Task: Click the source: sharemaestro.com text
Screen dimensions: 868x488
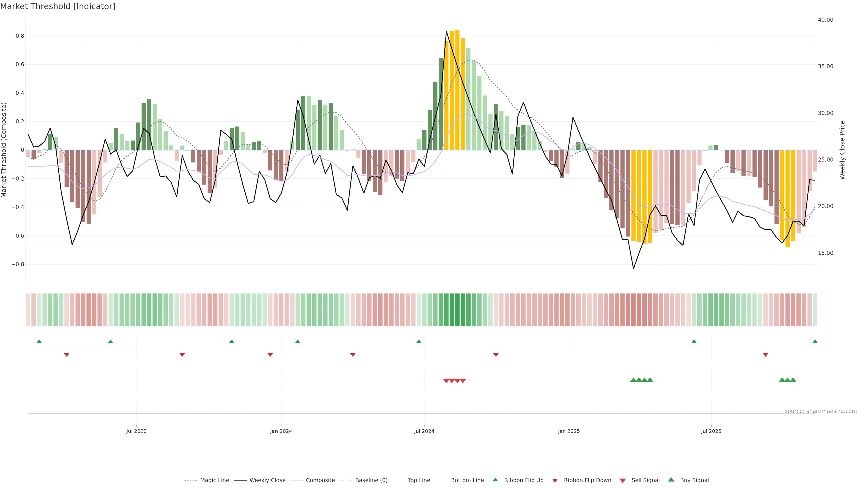Action: coord(821,411)
